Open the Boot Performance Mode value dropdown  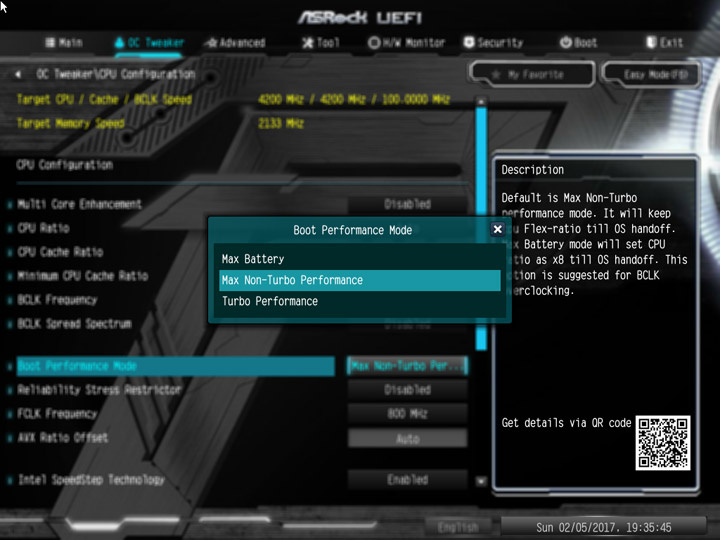click(x=407, y=366)
